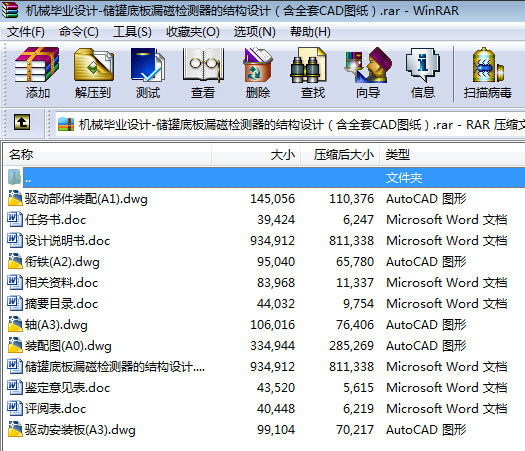Image resolution: width=525 pixels, height=451 pixels.
Task: Select the file 设计说明书.doc
Action: tap(67, 241)
